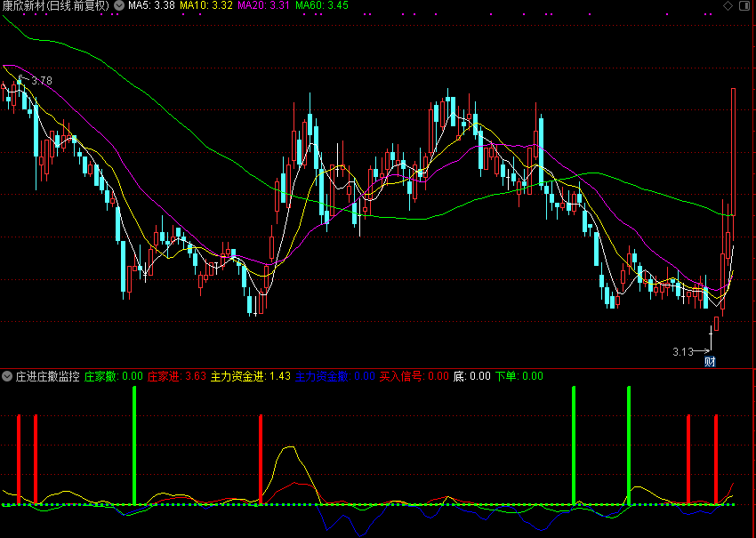Click the diamond icon at top right
Screen dimensions: 756x538
pos(728,6)
